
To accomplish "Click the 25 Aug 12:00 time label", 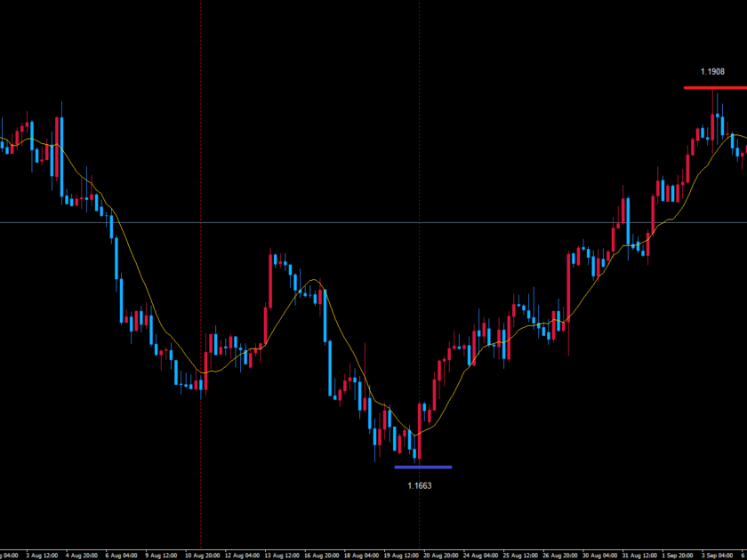I will click(520, 554).
